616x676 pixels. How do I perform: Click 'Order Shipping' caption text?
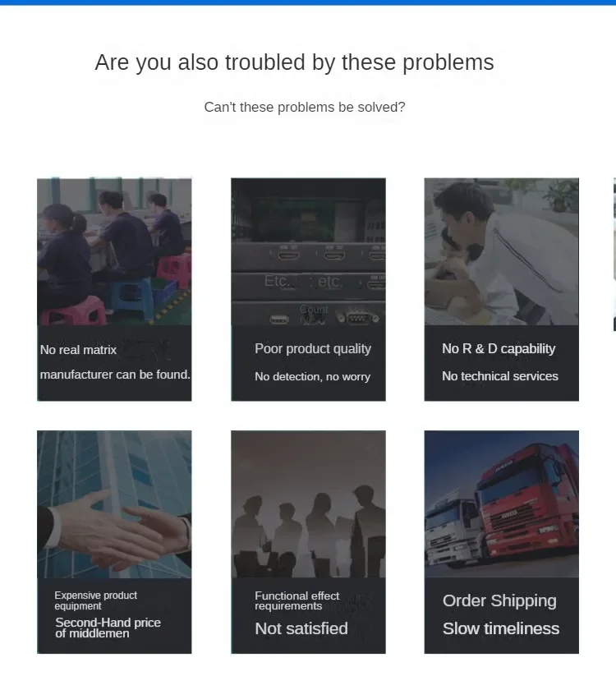click(499, 601)
